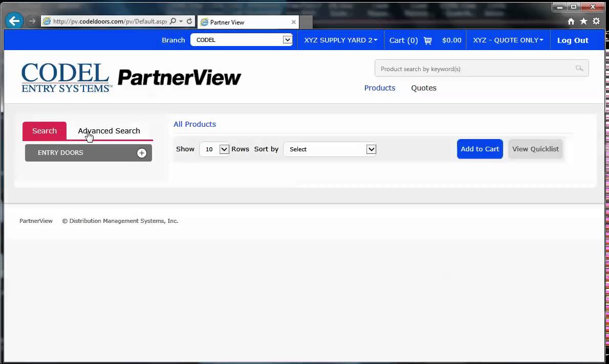Open the Products menu item
Viewport: 609px width, 364px height.
tap(379, 88)
